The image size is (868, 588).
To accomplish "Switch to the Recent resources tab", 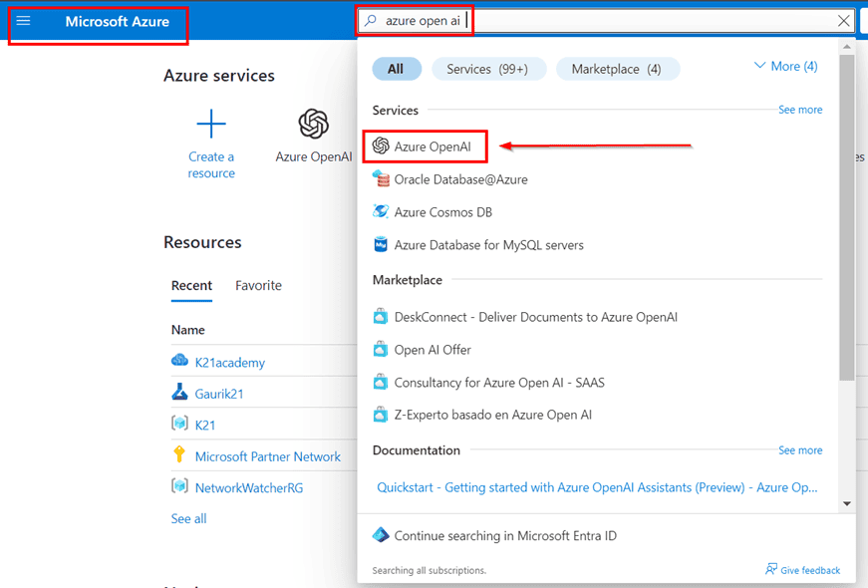I will point(191,286).
